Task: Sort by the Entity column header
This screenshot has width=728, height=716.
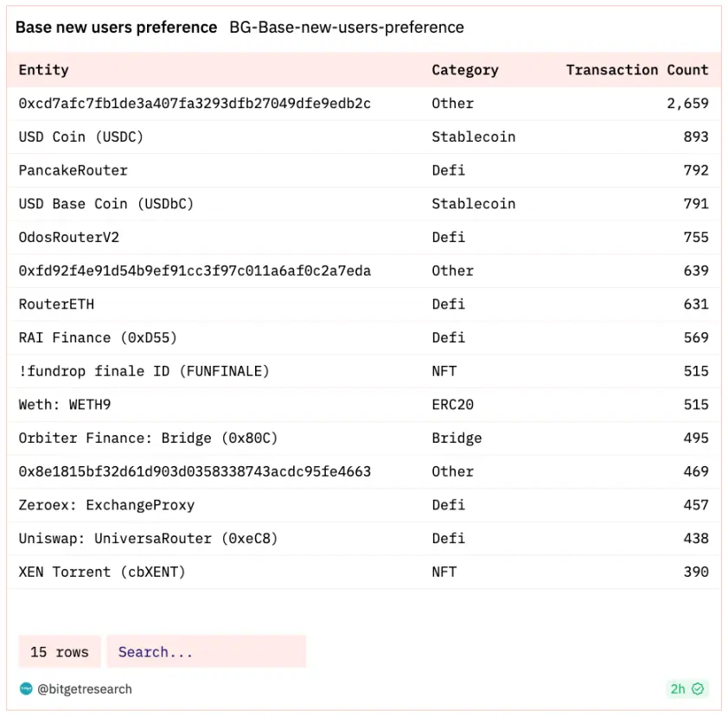Action: click(x=43, y=70)
